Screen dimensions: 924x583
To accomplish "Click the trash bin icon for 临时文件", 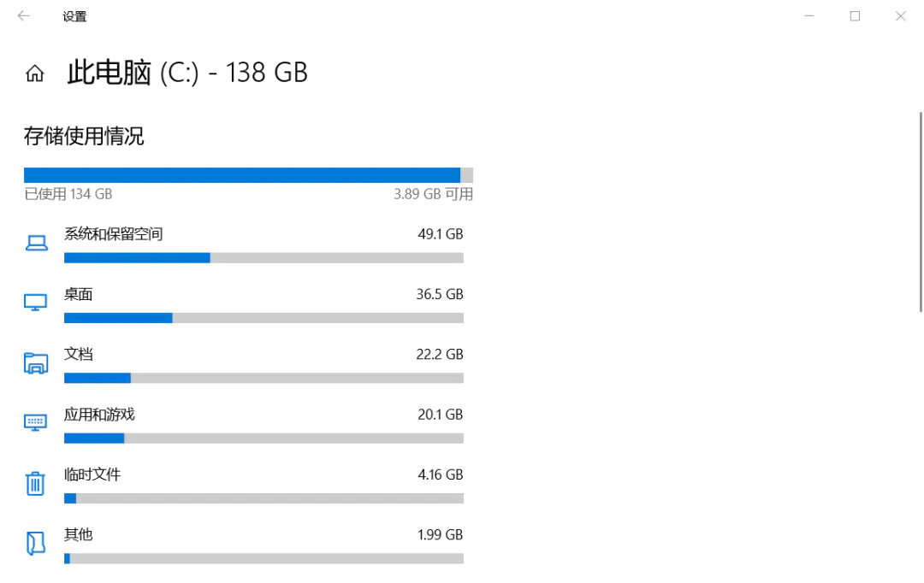I will [x=35, y=483].
